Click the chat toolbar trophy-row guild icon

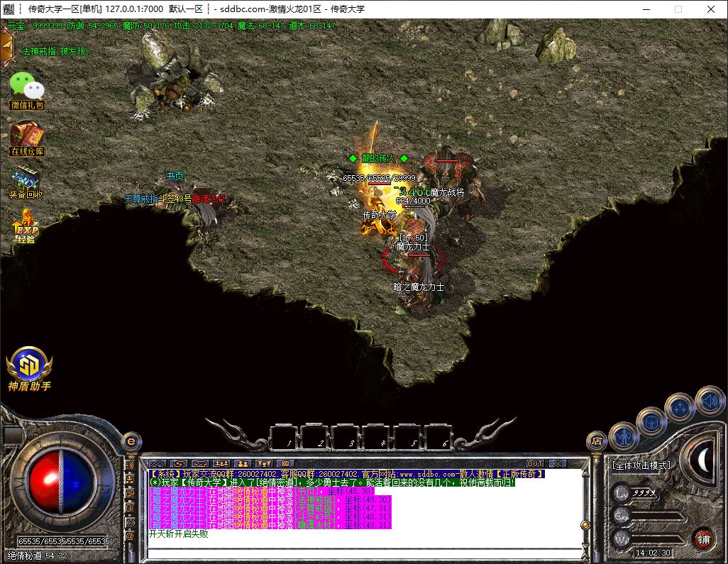pos(264,463)
